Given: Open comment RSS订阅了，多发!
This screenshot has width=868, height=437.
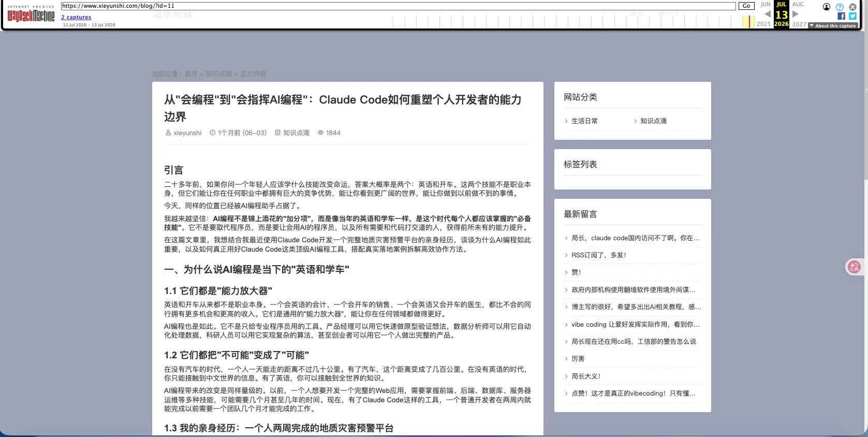Looking at the screenshot, I should click(599, 255).
